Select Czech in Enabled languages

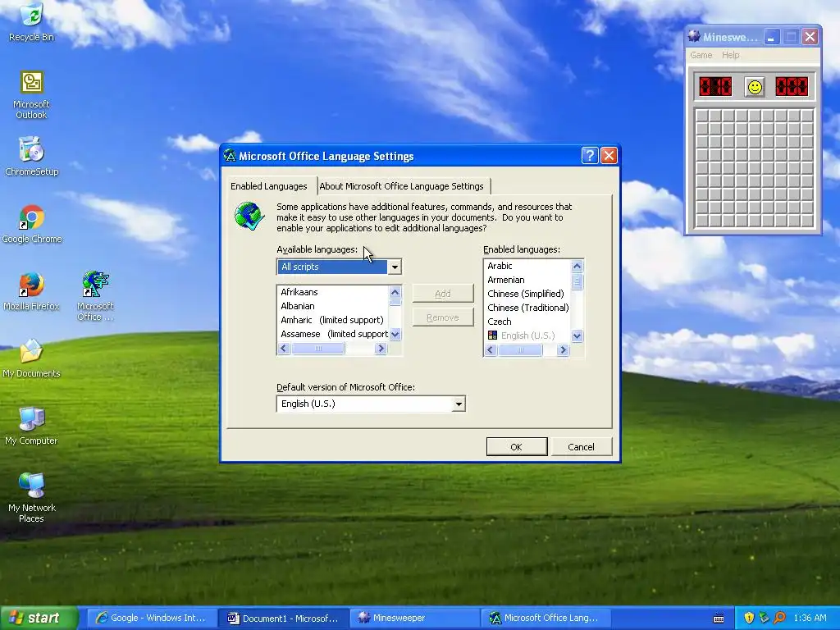click(x=527, y=322)
